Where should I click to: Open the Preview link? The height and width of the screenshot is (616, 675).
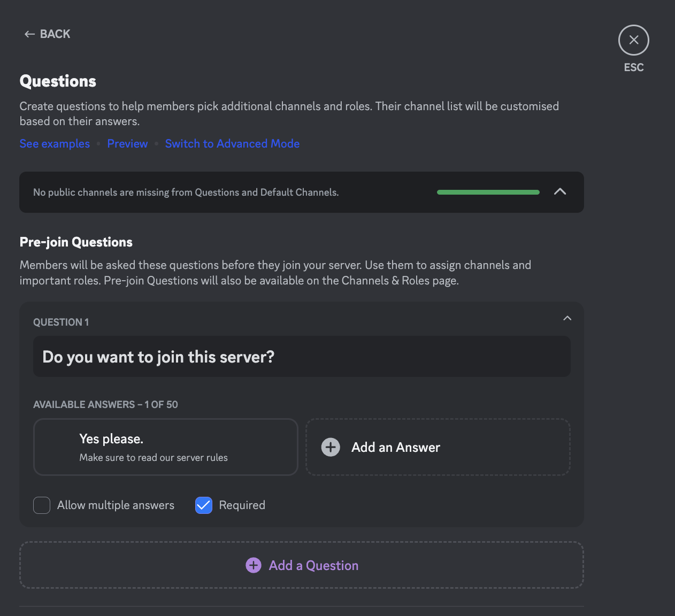click(127, 144)
